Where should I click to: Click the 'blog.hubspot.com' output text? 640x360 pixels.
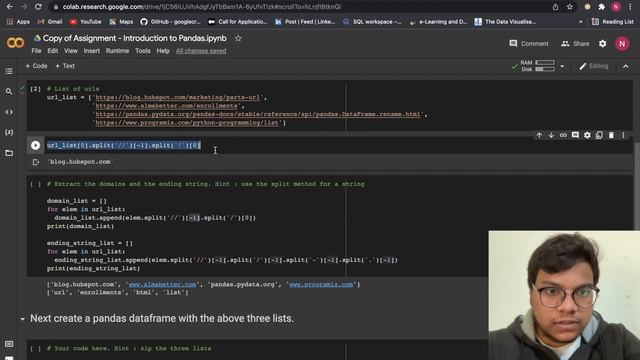80,162
